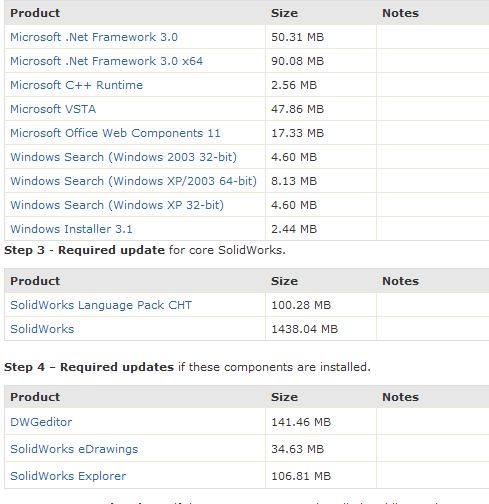The image size is (489, 504).
Task: Open Microsoft .Net Framework 3.0 x64 link
Action: pos(106,61)
